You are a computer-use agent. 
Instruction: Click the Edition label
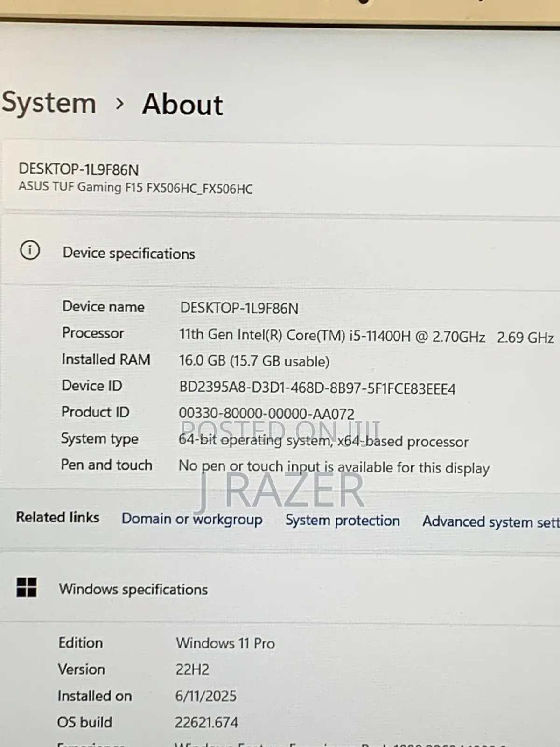coord(80,643)
